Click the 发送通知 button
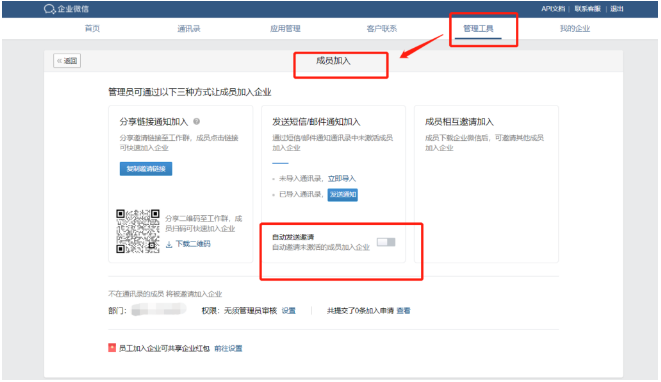Image resolution: width=661 pixels, height=382 pixels. [343, 194]
